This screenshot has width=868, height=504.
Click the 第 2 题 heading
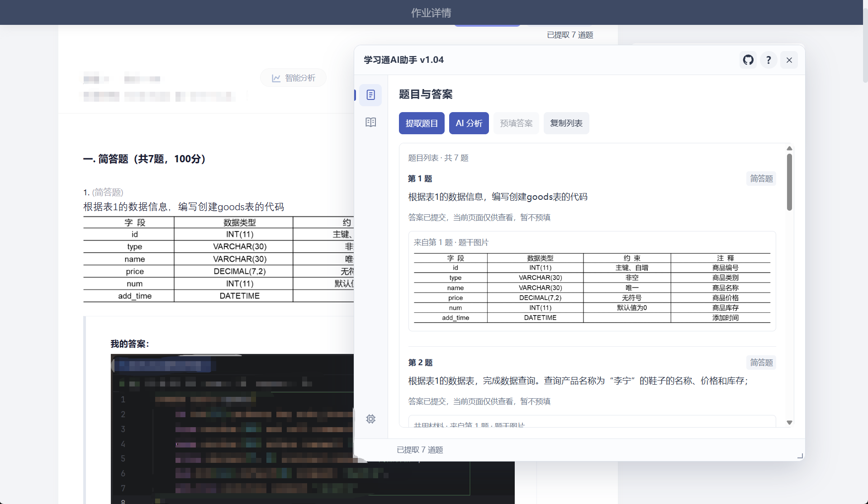pos(420,363)
